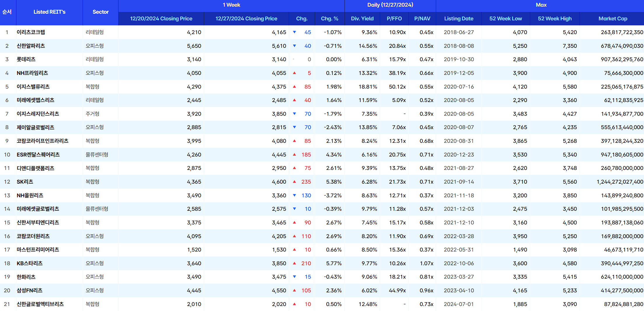This screenshot has width=644, height=311.
Task: Click the change value 235
Action: (306, 182)
